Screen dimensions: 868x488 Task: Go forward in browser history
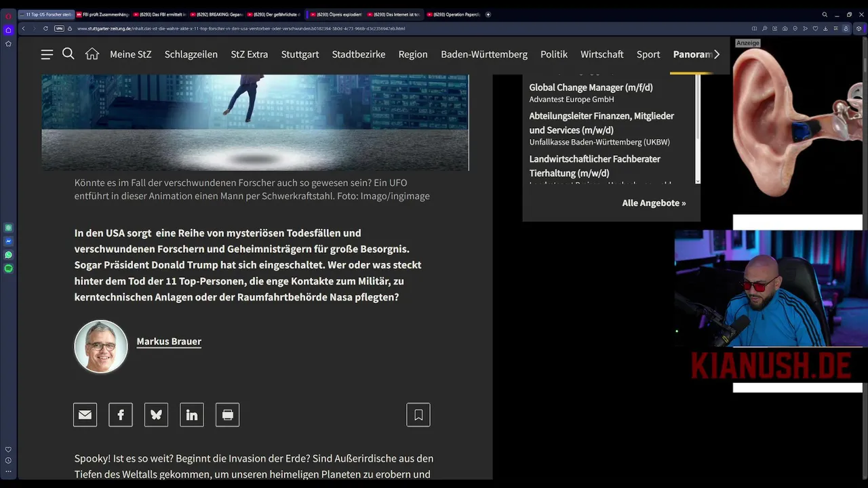pos(34,28)
